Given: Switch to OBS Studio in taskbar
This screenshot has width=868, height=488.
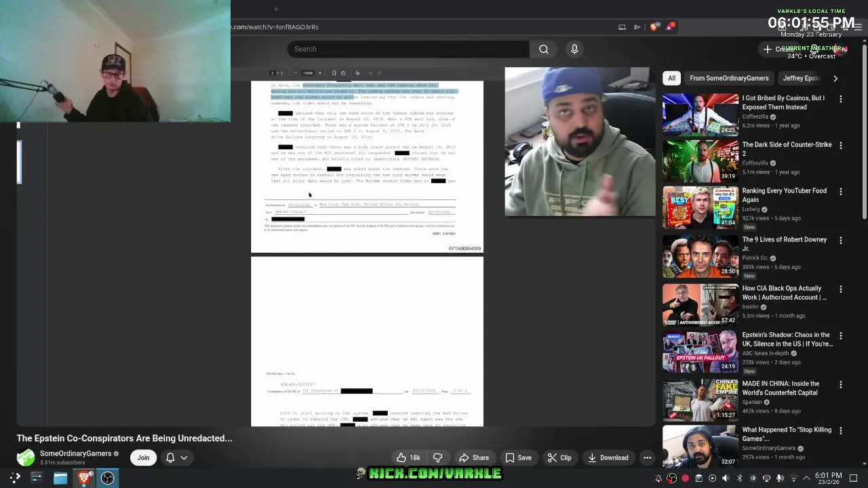Looking at the screenshot, I should coord(108,478).
